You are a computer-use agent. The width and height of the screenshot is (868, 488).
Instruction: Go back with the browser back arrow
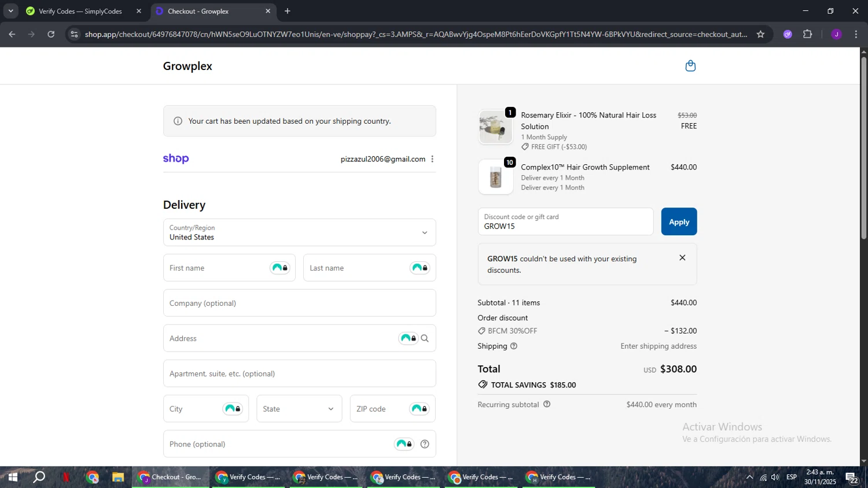pos(12,34)
